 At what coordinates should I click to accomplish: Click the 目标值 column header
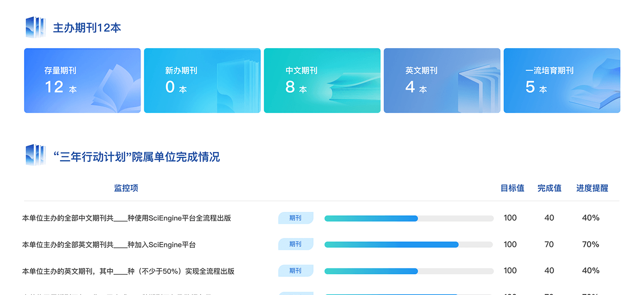pos(512,188)
